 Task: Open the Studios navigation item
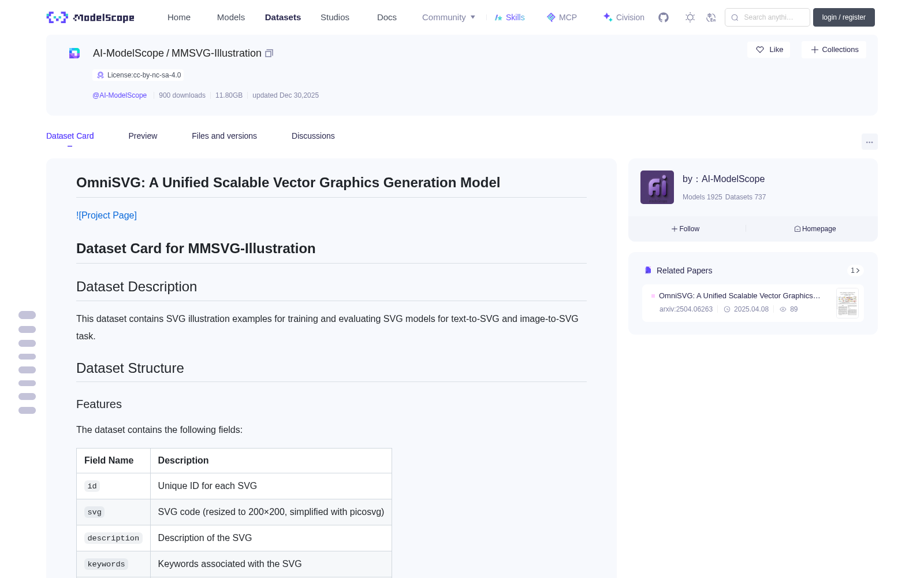pyautogui.click(x=335, y=17)
